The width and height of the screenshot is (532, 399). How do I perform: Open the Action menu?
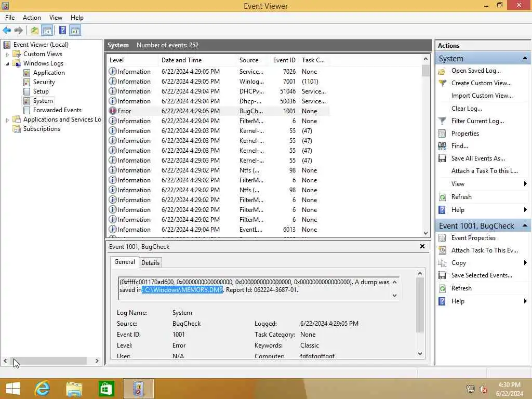(x=32, y=18)
